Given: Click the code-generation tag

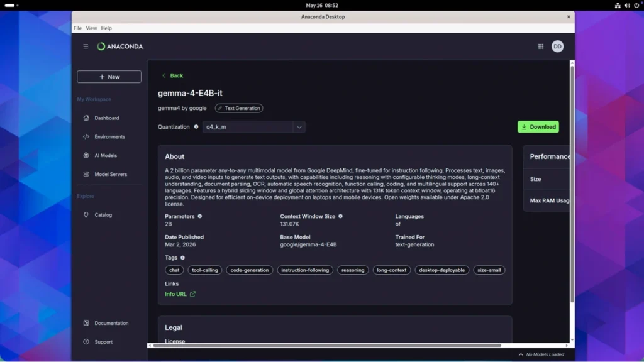Looking at the screenshot, I should 249,270.
